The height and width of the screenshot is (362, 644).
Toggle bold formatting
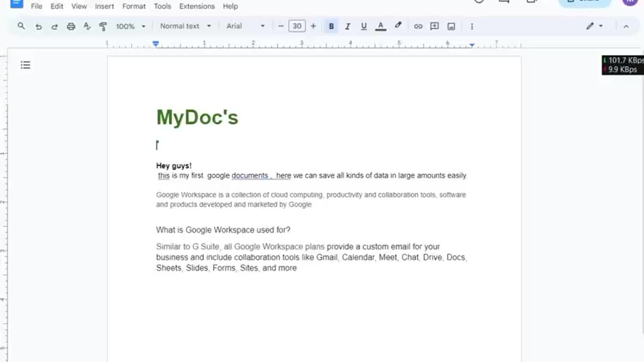[x=331, y=26]
